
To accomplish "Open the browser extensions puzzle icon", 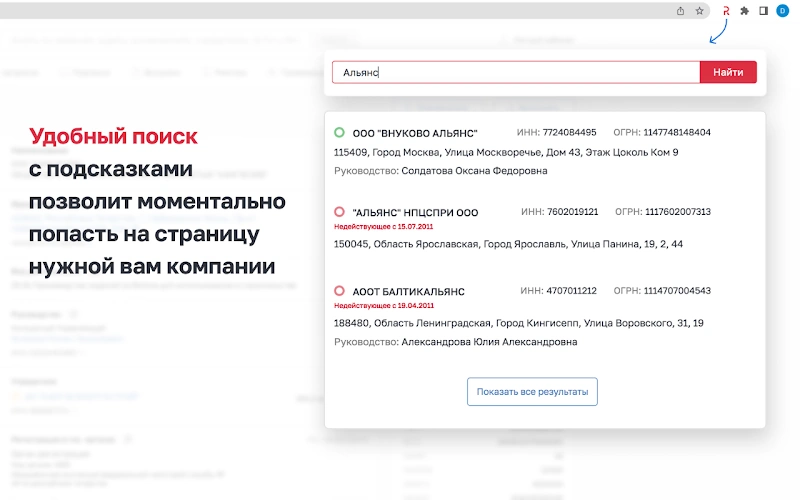I will coord(745,11).
